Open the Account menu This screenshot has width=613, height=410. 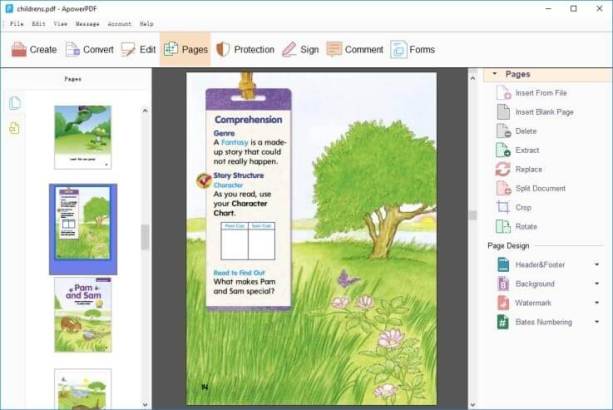tap(119, 24)
